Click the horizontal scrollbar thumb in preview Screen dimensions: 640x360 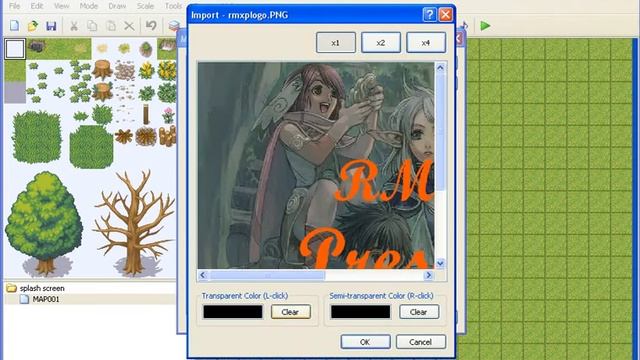267,276
